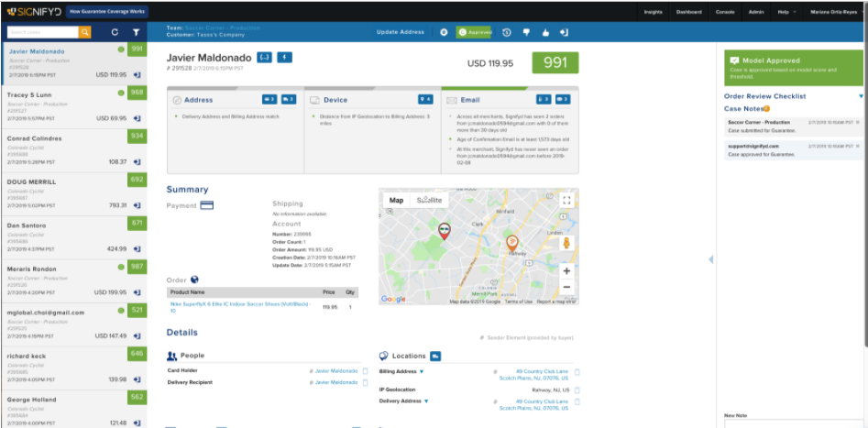
Task: Open the Admin section
Action: click(755, 12)
